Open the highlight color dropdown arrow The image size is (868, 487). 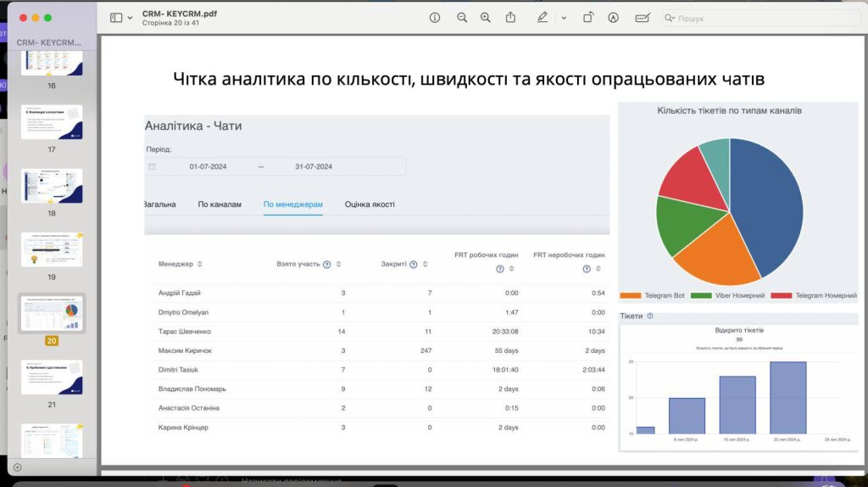(564, 18)
